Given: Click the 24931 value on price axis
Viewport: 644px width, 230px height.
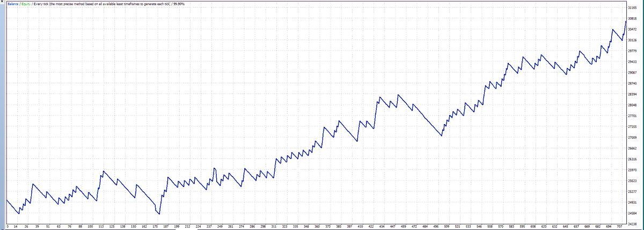Looking at the screenshot, I should tap(631, 203).
